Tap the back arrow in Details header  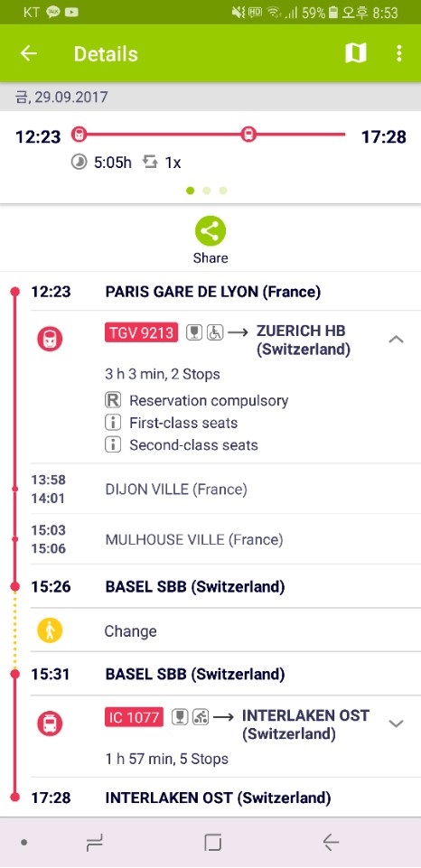[28, 53]
